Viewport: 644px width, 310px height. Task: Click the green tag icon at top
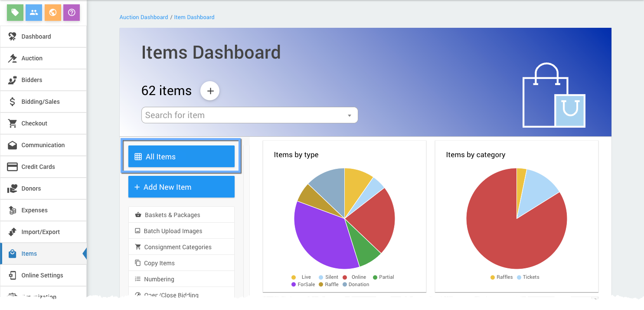[x=15, y=13]
